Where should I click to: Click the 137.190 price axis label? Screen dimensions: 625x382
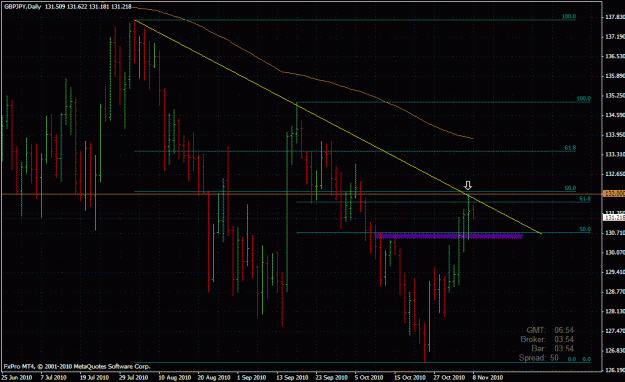(615, 37)
